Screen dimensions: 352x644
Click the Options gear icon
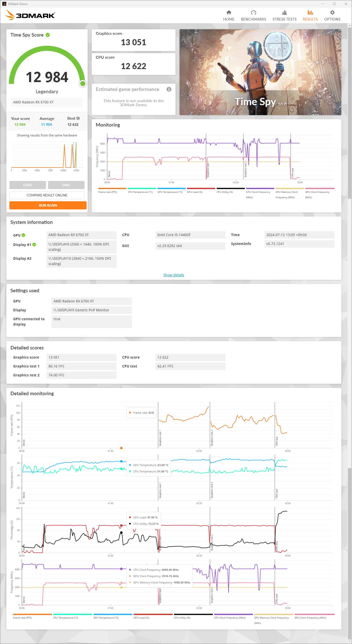click(332, 12)
